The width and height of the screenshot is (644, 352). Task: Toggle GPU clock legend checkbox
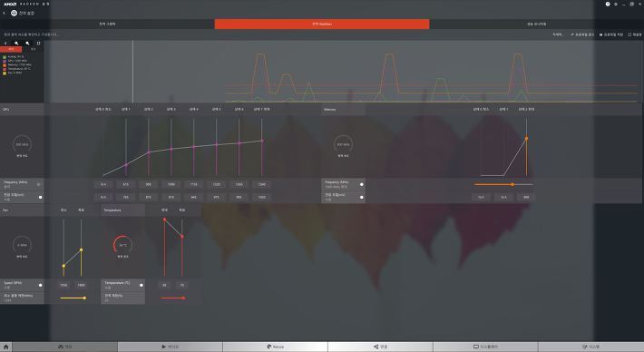tap(5, 61)
